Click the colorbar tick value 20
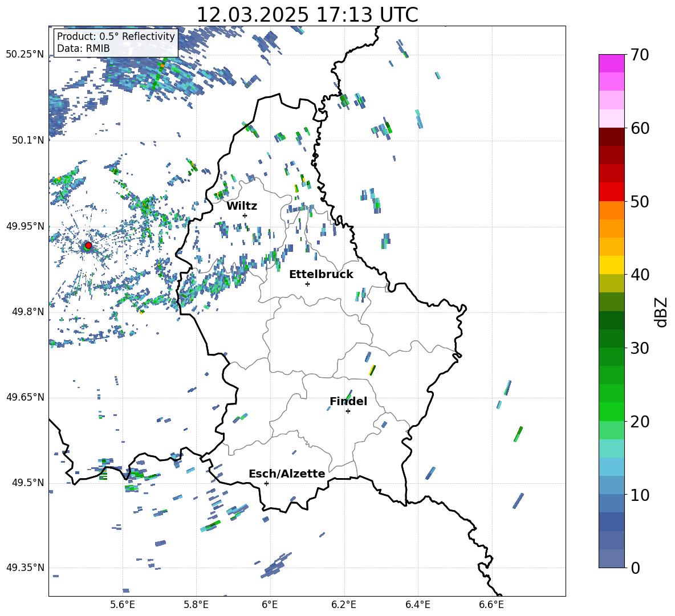The height and width of the screenshot is (616, 675). 640,422
